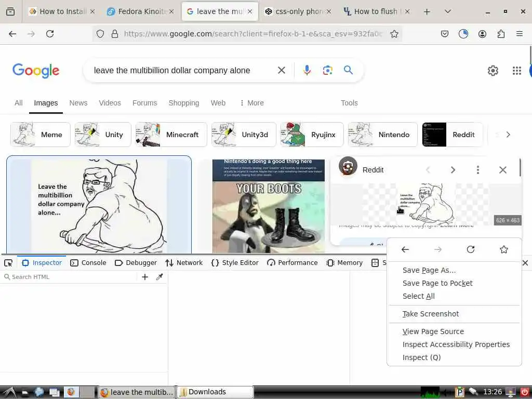Viewport: 532px width, 399px height.
Task: Bookmark page with address bar star
Action: 394,34
